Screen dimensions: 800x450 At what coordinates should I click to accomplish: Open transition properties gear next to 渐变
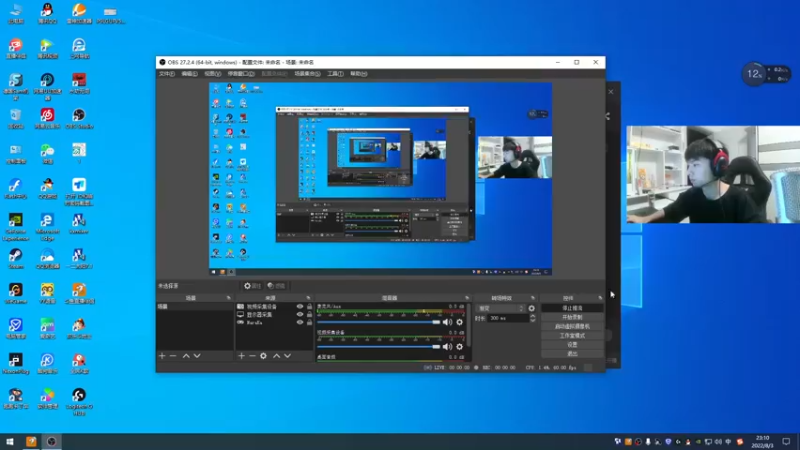coord(532,308)
